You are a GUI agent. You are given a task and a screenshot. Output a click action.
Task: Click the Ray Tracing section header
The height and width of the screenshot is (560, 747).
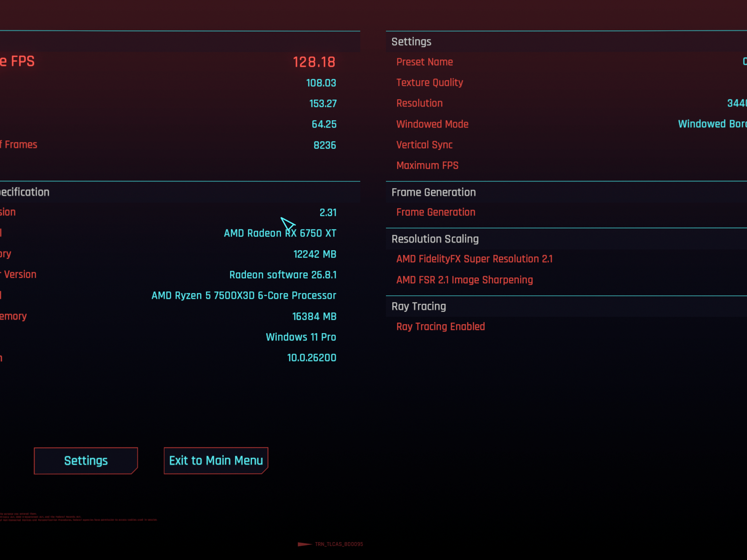click(419, 306)
